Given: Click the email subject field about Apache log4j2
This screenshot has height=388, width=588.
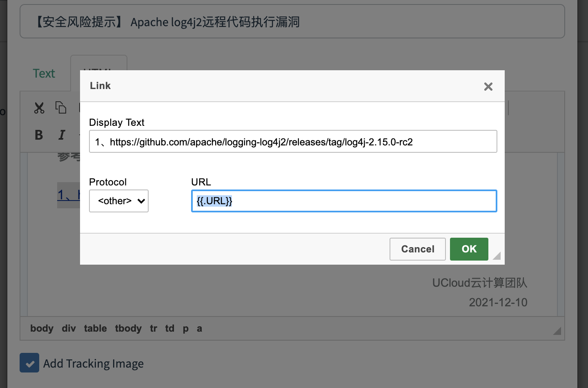Looking at the screenshot, I should pos(292,21).
